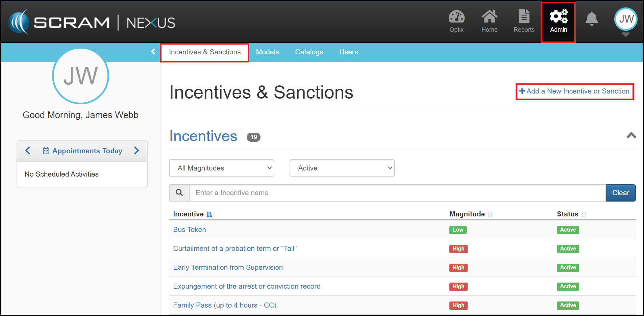
Task: Open the Optix dashboard icon
Action: pyautogui.click(x=456, y=17)
